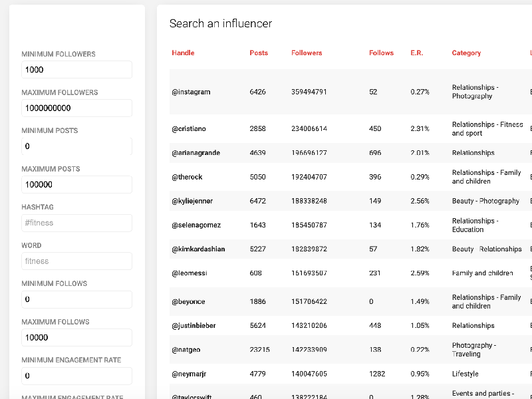Sort the table by Category header

pos(466,53)
